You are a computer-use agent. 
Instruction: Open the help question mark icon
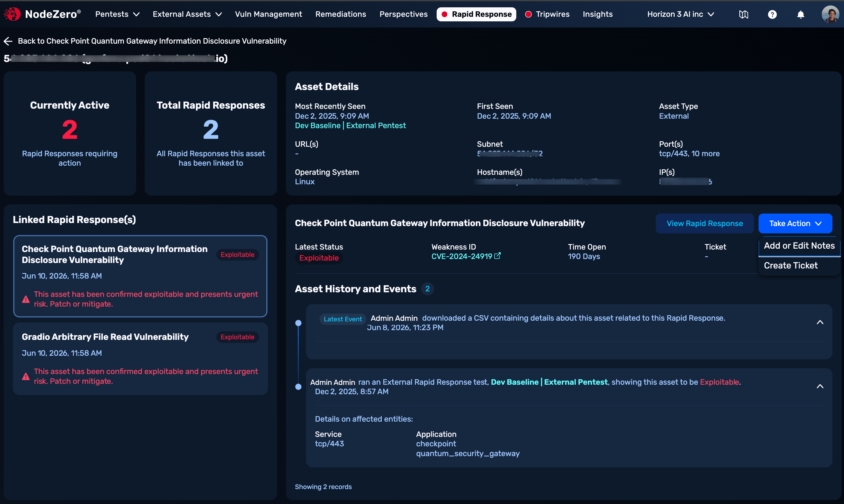click(x=772, y=14)
